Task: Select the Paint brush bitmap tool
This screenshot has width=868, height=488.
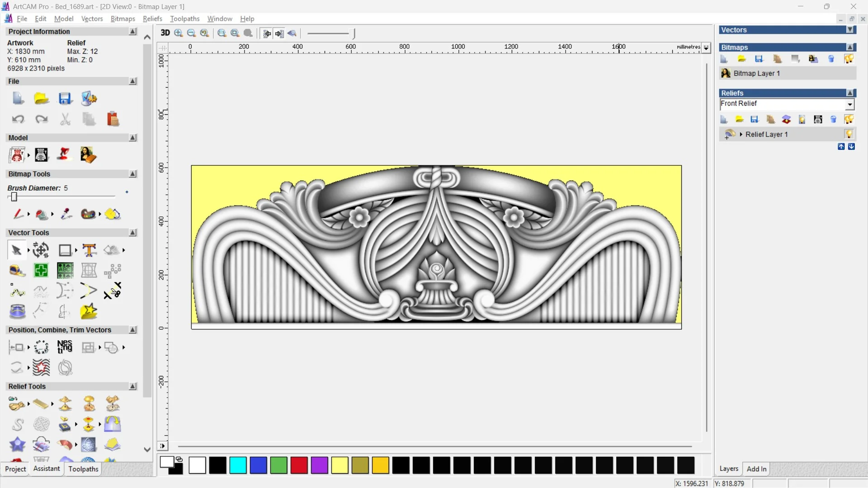Action: [x=18, y=214]
